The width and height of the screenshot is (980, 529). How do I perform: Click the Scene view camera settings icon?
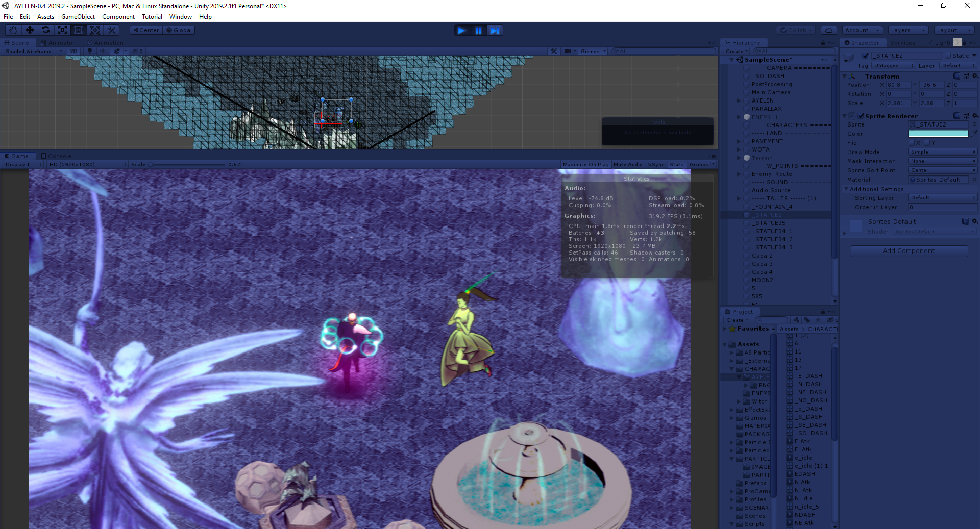[x=568, y=51]
